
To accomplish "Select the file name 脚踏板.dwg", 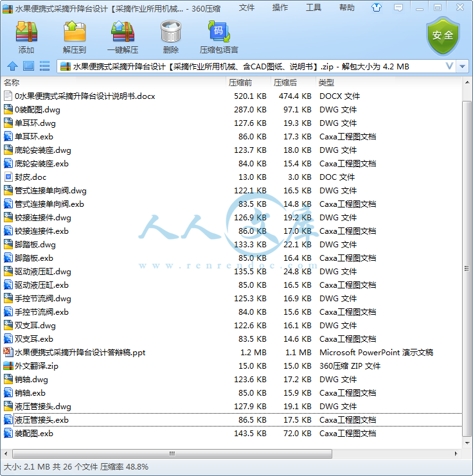I will (x=35, y=244).
